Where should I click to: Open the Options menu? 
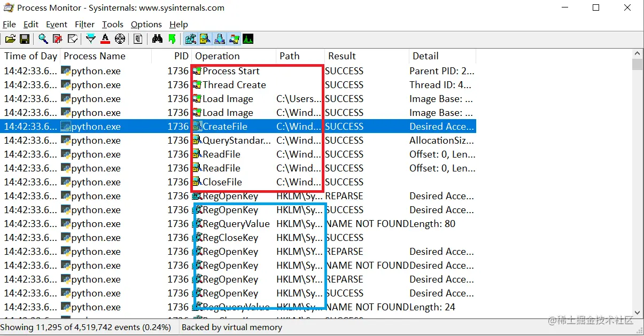click(146, 24)
